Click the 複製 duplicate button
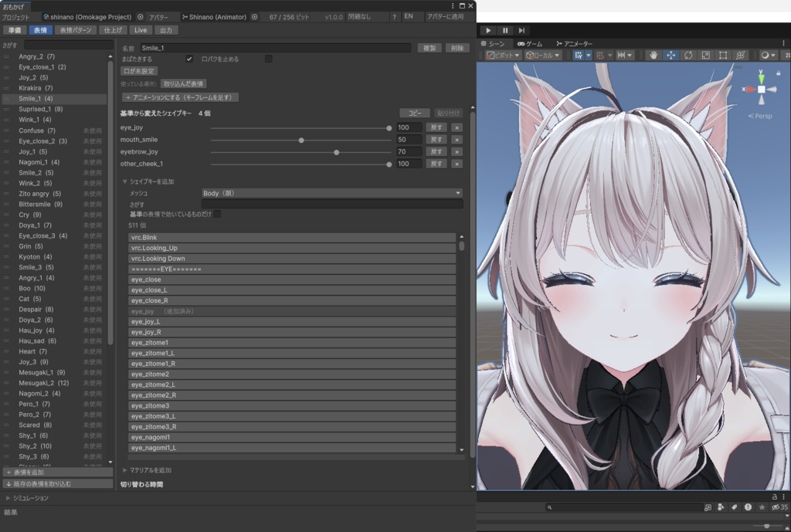This screenshot has height=532, width=791. click(429, 48)
